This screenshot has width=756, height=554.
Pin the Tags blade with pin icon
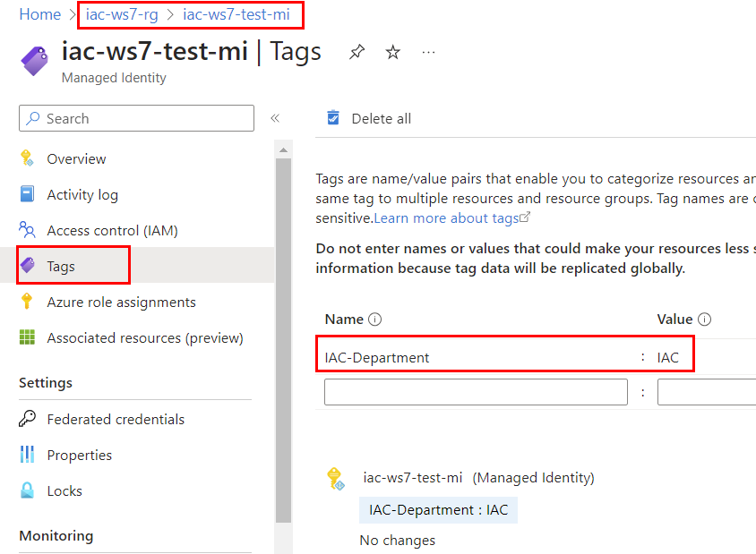[357, 53]
